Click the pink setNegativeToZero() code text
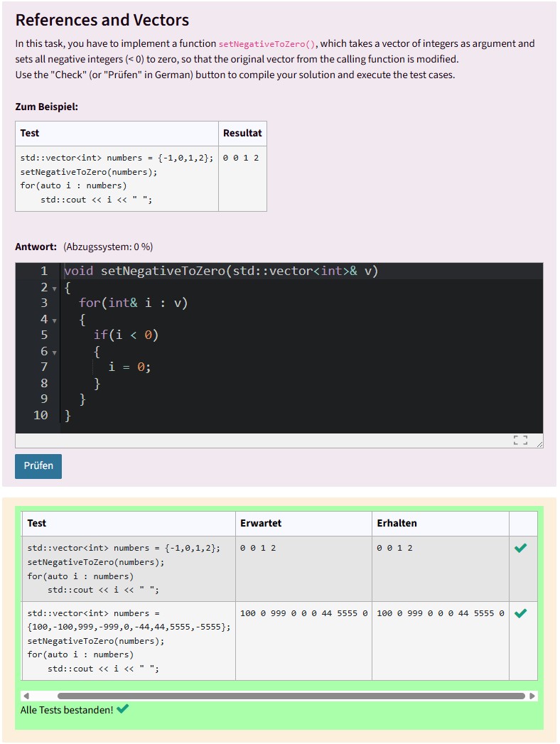 pos(267,44)
